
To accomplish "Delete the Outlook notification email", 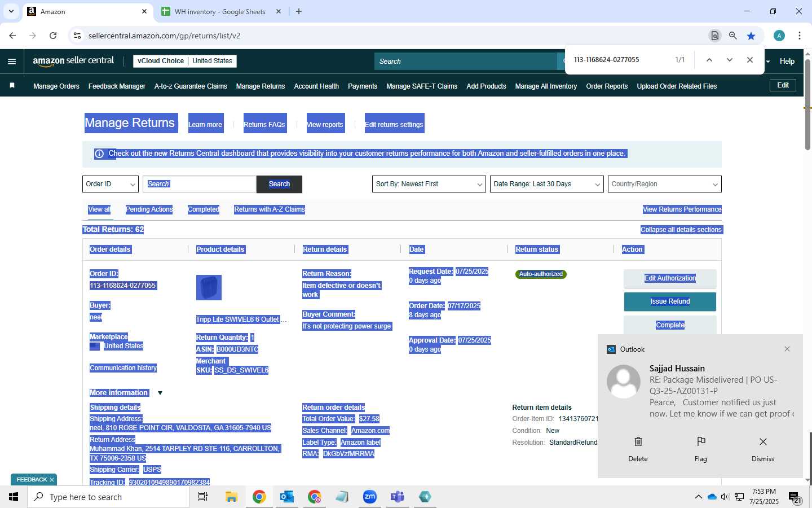I will [x=638, y=449].
